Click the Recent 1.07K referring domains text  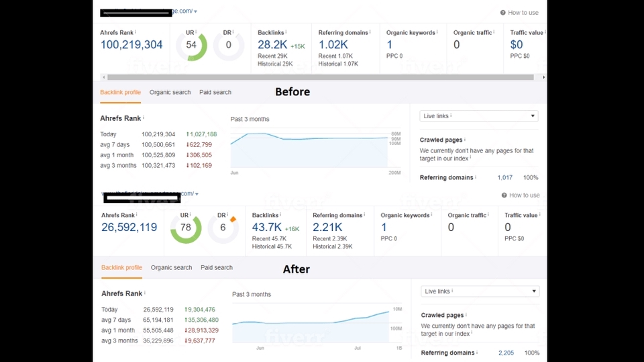(x=335, y=56)
